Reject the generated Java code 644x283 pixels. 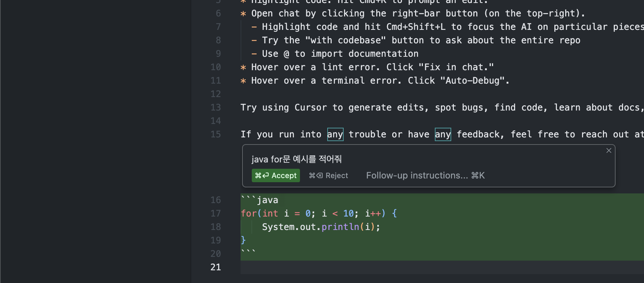pyautogui.click(x=328, y=175)
